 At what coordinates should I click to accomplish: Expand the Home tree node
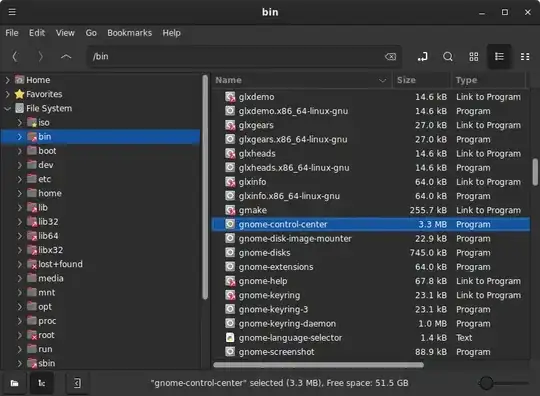click(7, 80)
